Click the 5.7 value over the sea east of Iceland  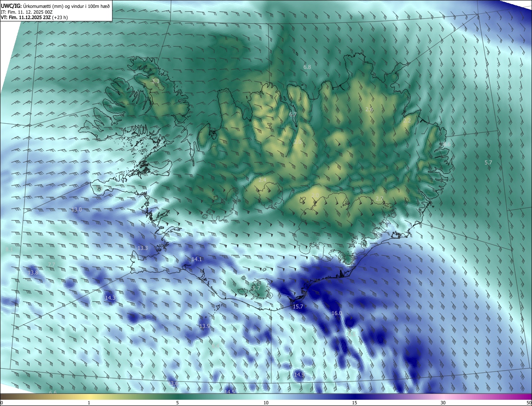(x=488, y=163)
